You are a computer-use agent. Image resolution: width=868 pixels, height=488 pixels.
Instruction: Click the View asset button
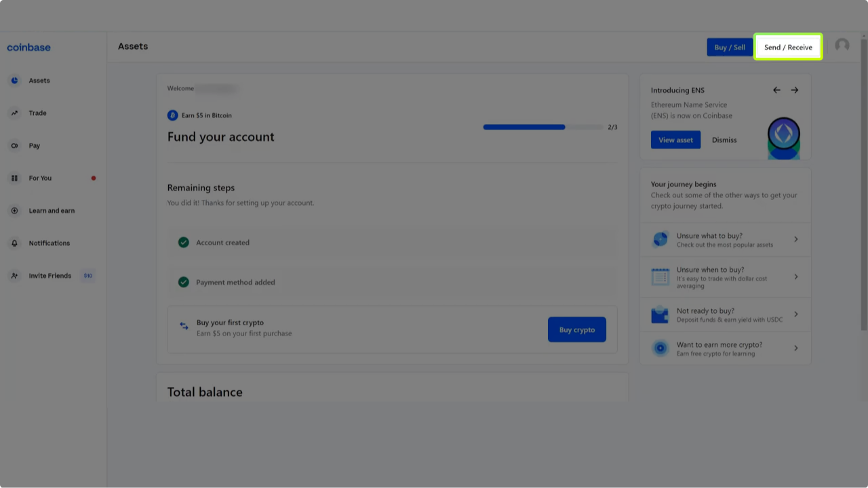(x=675, y=140)
